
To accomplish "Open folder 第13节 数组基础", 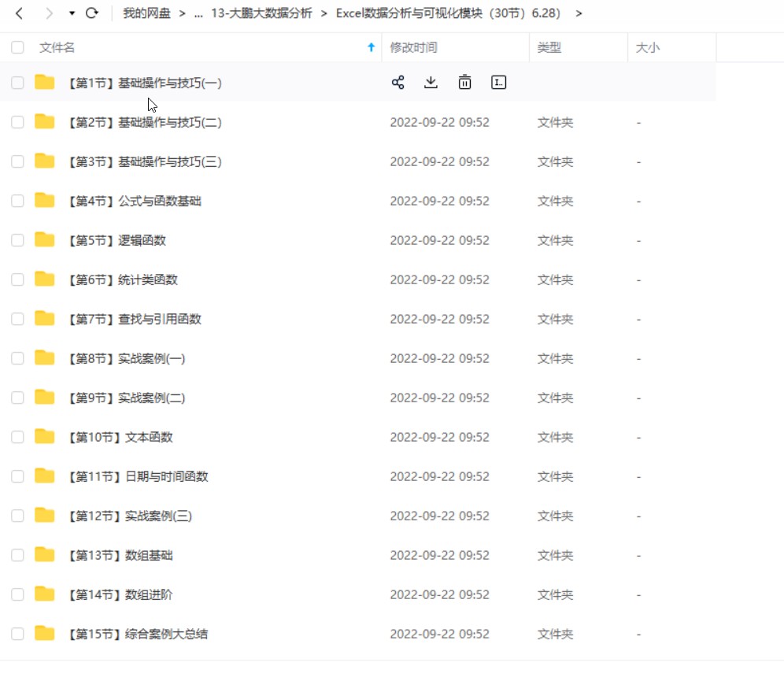I will (x=120, y=556).
